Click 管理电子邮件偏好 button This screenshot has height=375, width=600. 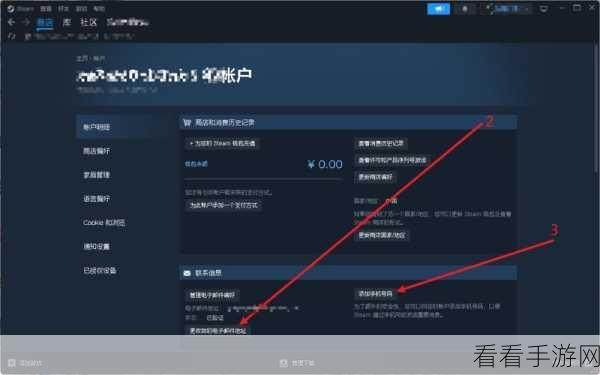point(212,295)
